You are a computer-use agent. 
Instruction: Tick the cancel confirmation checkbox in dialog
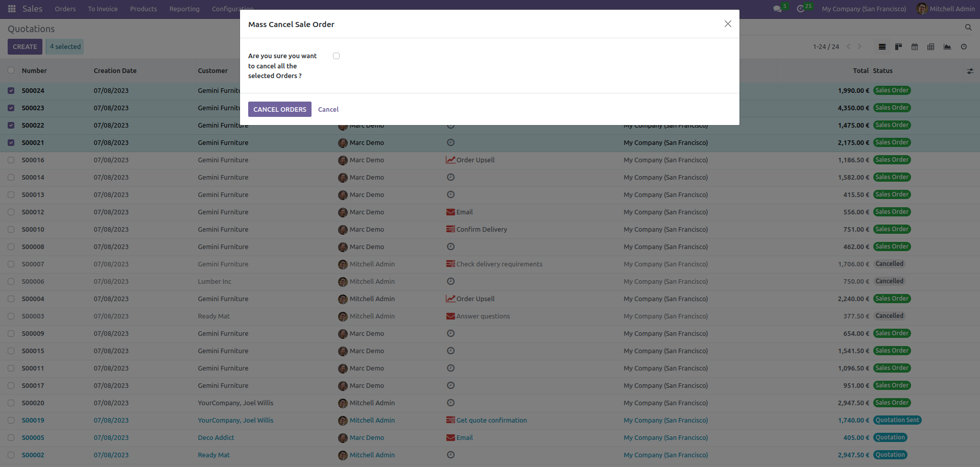click(x=336, y=56)
